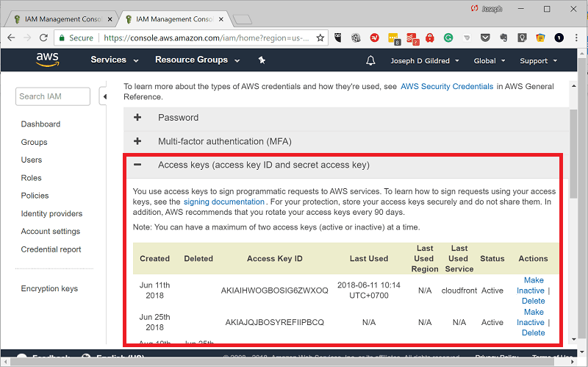Close the second IAM Management Console tab

221,19
